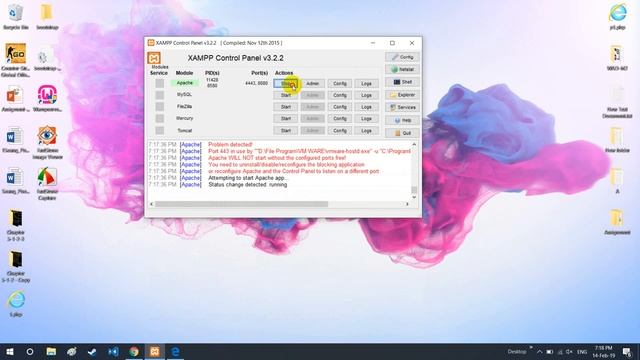
Task: View the Apache Logs
Action: (366, 83)
